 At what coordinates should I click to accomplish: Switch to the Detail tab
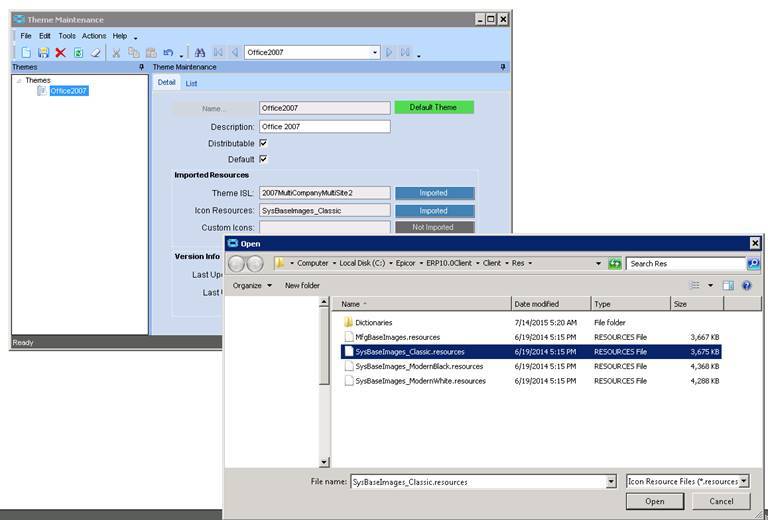coord(167,82)
